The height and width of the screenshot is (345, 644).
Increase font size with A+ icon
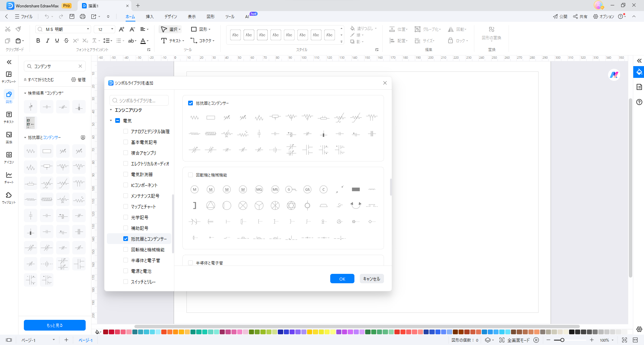[x=121, y=29]
